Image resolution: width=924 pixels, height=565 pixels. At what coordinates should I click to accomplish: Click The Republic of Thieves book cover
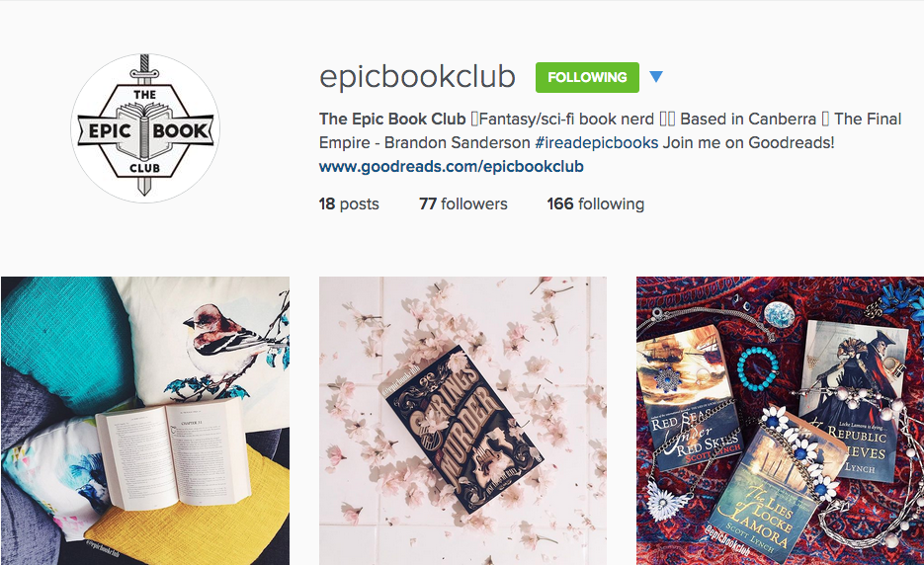[853, 401]
